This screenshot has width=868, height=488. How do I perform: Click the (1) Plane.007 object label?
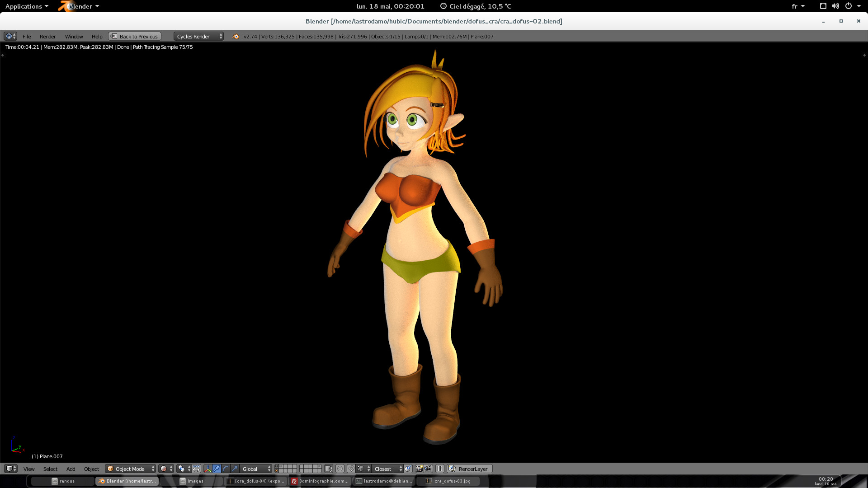pos(47,456)
